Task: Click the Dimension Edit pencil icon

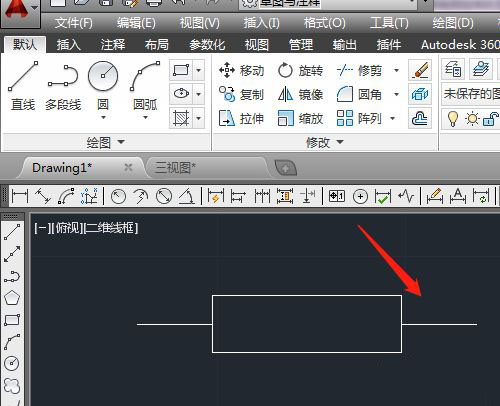Action: pos(435,196)
